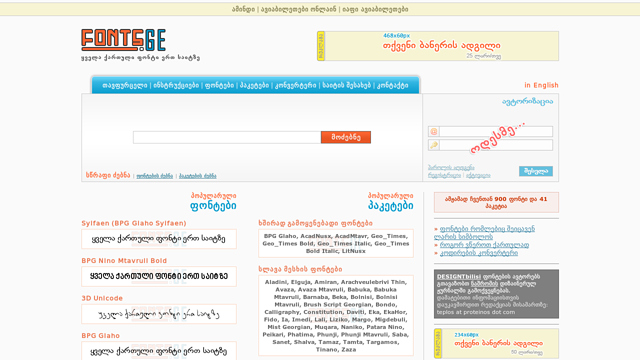The image size is (640, 360).
Task: Open the იაფი ავიაბილეთები top bar link
Action: (375, 9)
